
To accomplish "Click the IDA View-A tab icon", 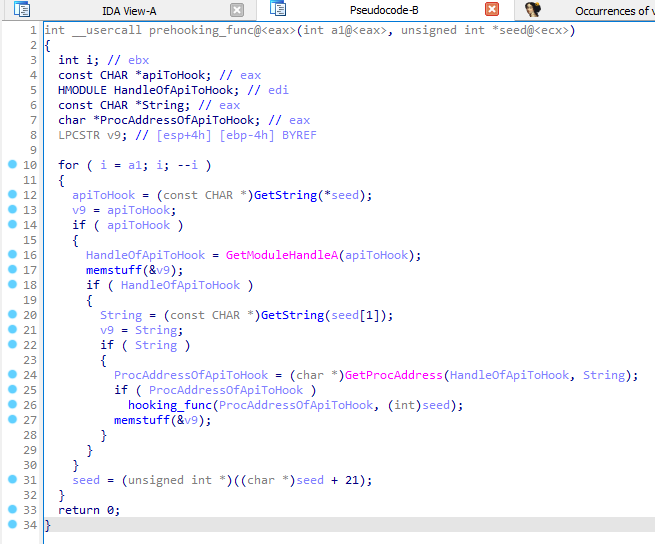I will click(22, 9).
